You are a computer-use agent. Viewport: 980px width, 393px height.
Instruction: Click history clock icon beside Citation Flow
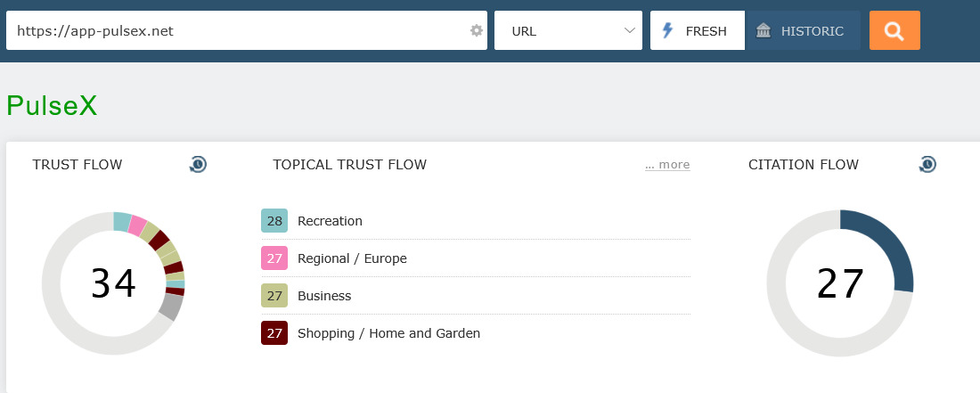(x=927, y=164)
